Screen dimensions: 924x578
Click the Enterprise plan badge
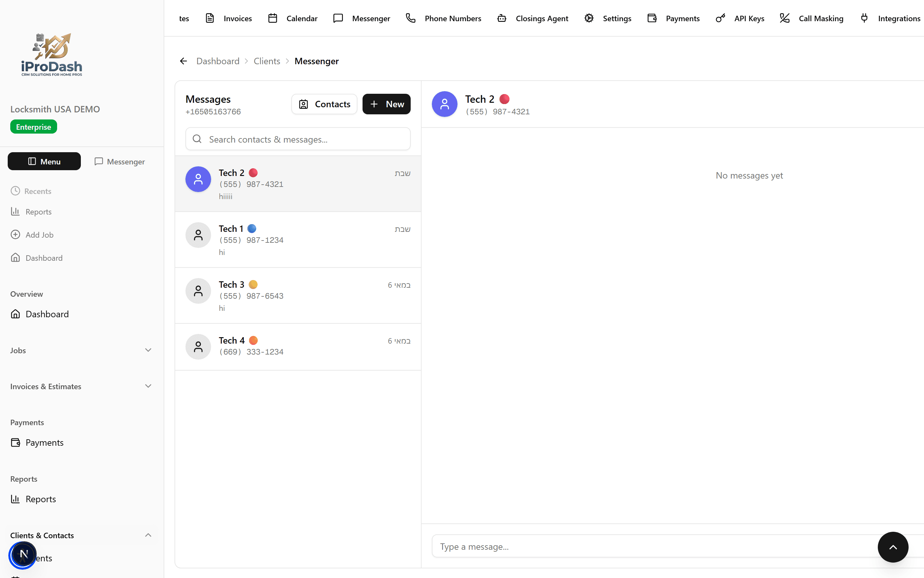34,127
